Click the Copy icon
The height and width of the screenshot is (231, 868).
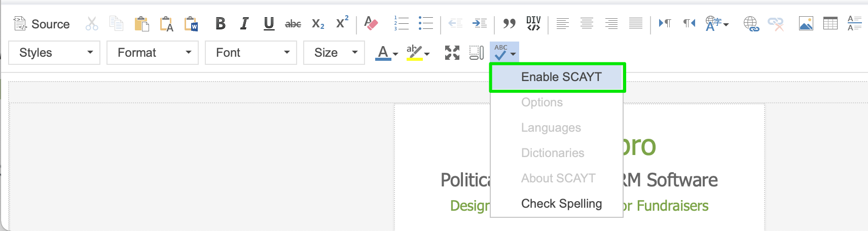pos(117,24)
